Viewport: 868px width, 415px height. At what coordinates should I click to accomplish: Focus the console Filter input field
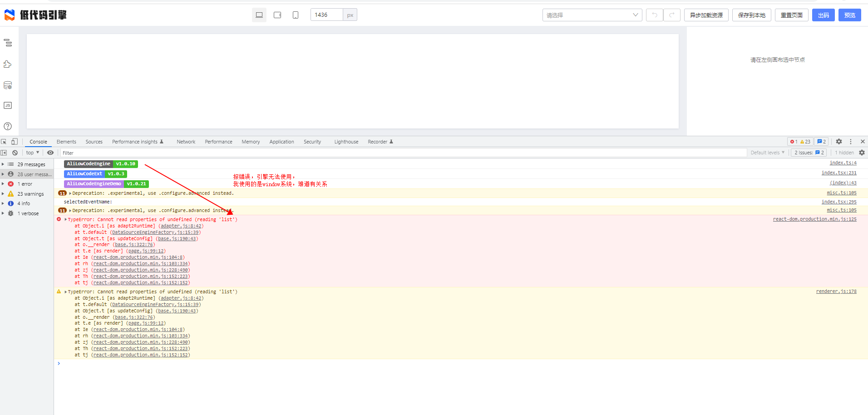pos(404,153)
